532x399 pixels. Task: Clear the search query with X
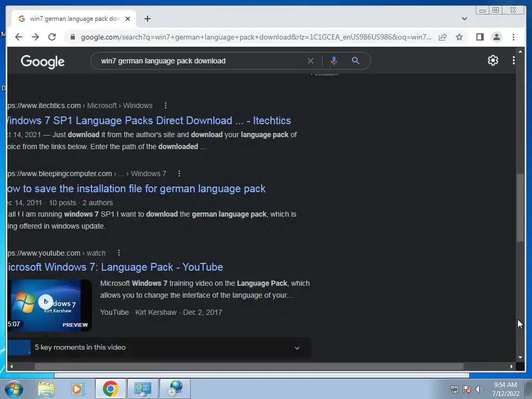point(311,61)
